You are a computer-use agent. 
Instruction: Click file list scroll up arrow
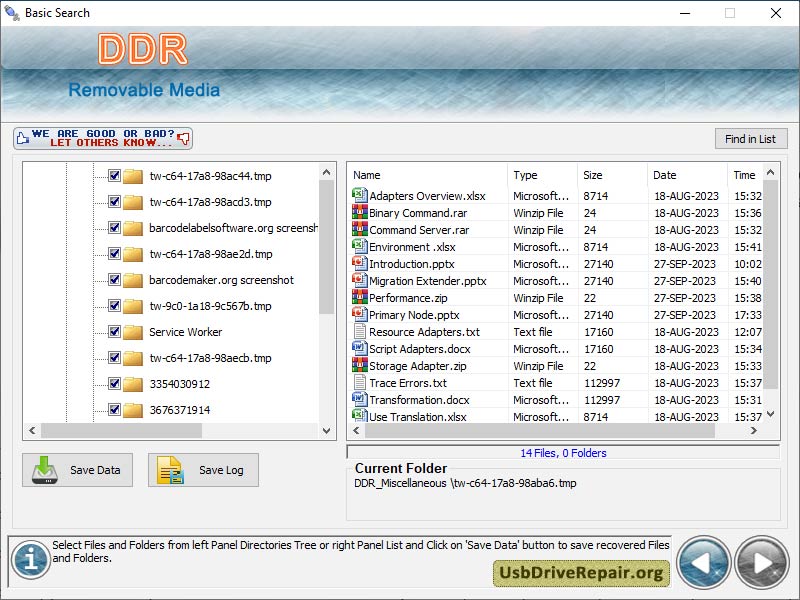click(x=771, y=172)
